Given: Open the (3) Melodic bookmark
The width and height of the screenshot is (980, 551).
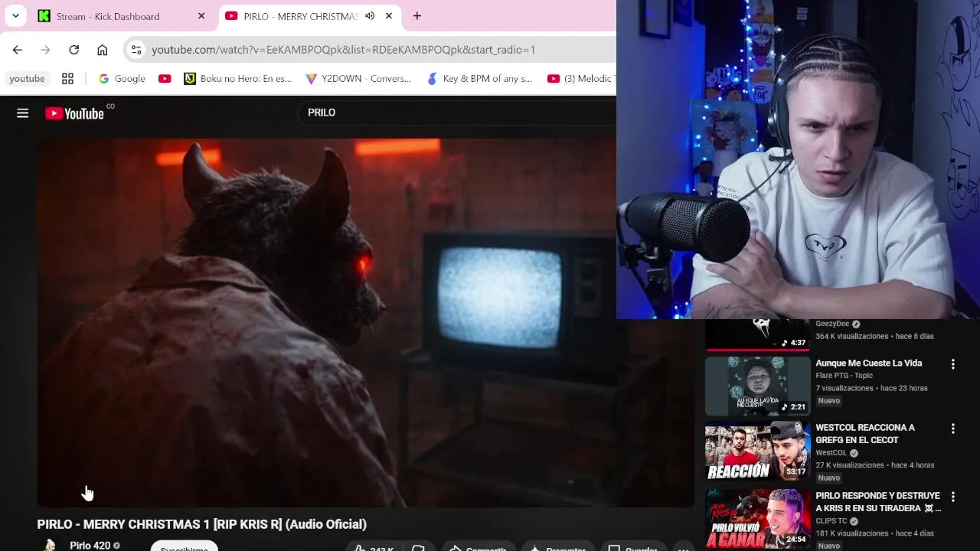Looking at the screenshot, I should (x=580, y=79).
